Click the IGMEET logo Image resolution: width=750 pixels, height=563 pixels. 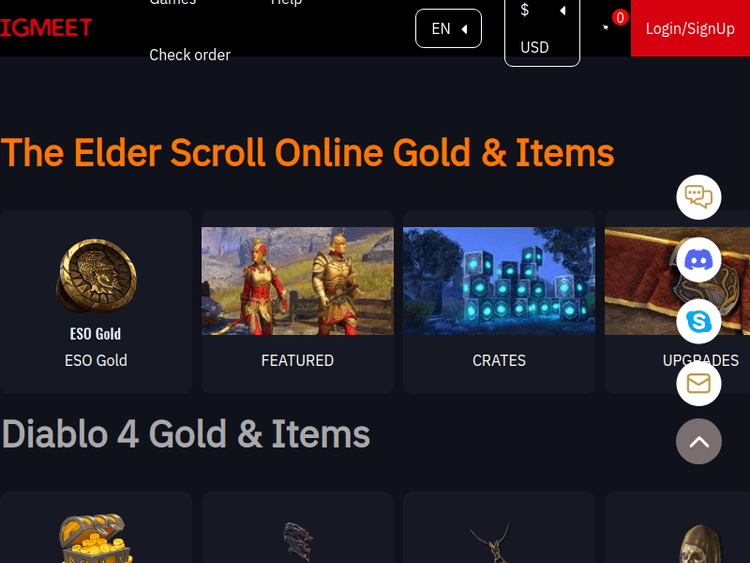click(46, 27)
